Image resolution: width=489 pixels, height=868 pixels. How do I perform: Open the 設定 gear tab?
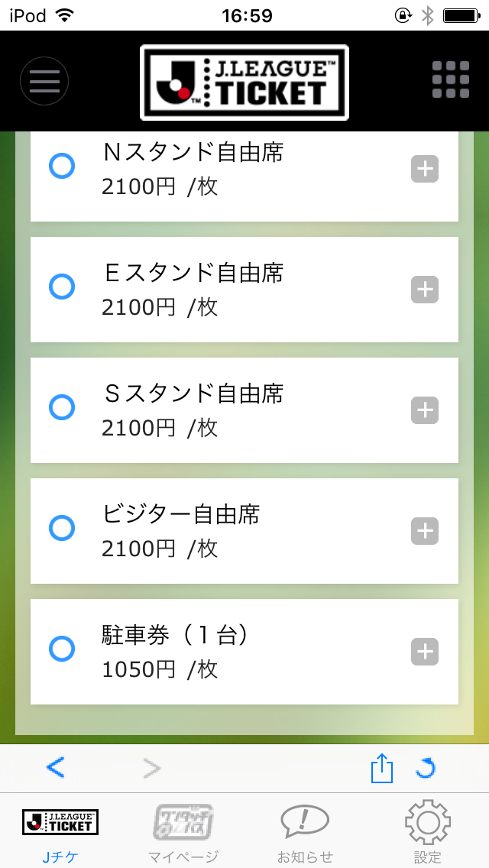[x=428, y=831]
